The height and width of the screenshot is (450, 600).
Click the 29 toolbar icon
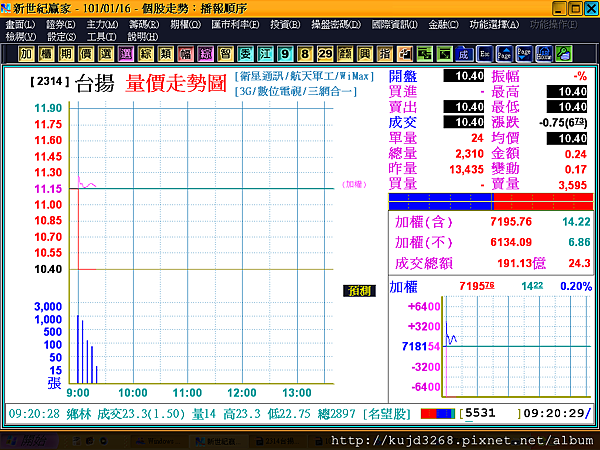324,54
